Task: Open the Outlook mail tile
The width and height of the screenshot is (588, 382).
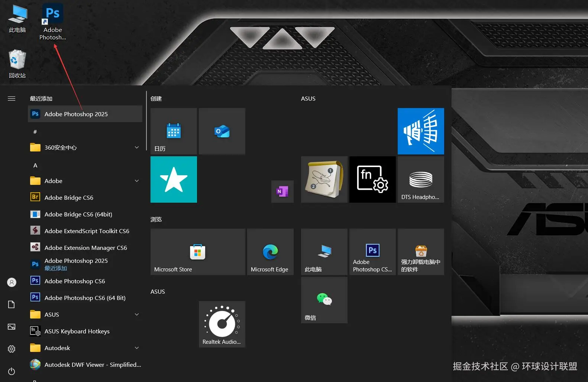Action: pyautogui.click(x=222, y=131)
